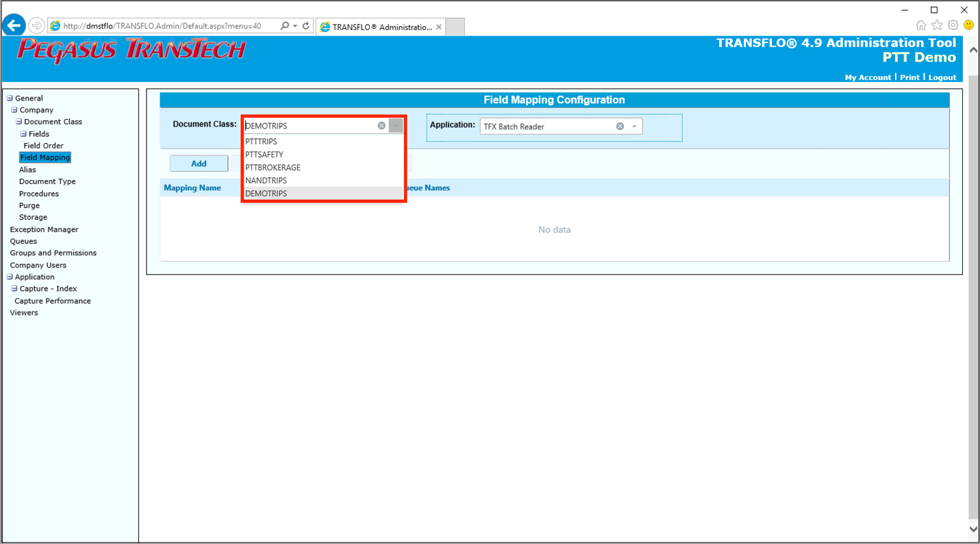Open Exception Manager in the sidebar
Viewport: 980px width, 544px height.
[x=44, y=229]
